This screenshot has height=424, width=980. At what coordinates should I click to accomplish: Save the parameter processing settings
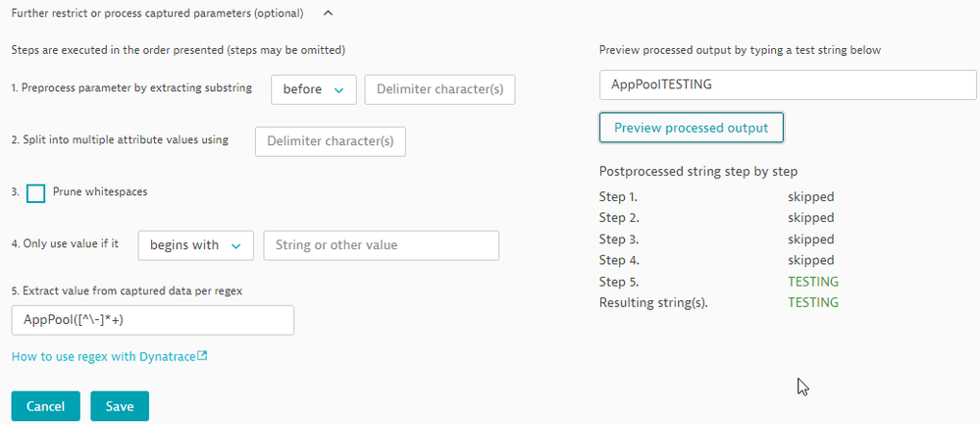coord(119,406)
